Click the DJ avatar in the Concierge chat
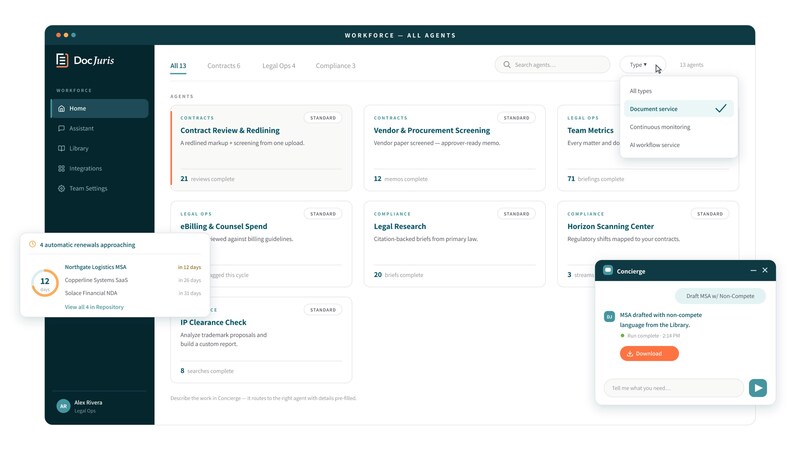 [609, 317]
